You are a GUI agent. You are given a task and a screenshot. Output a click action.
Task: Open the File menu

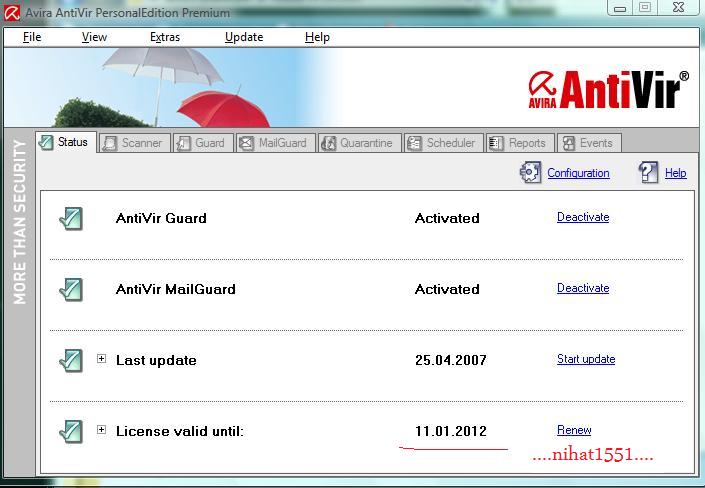32,37
